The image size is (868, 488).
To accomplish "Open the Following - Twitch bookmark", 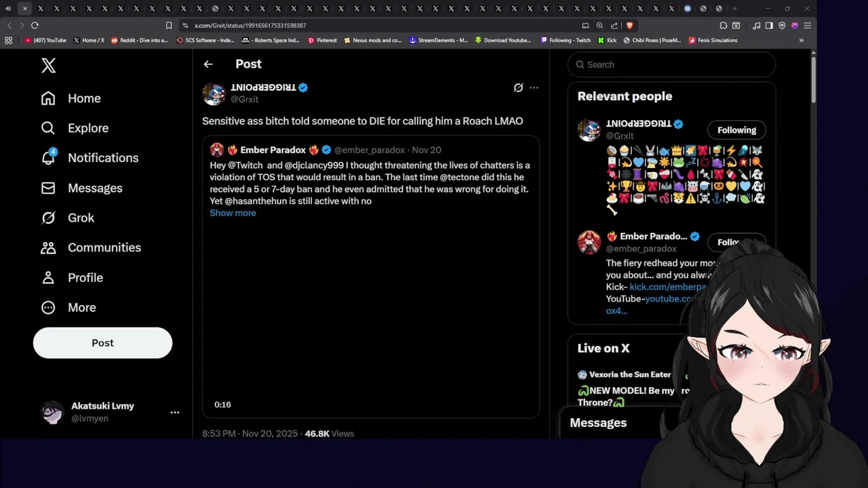I will 566,40.
